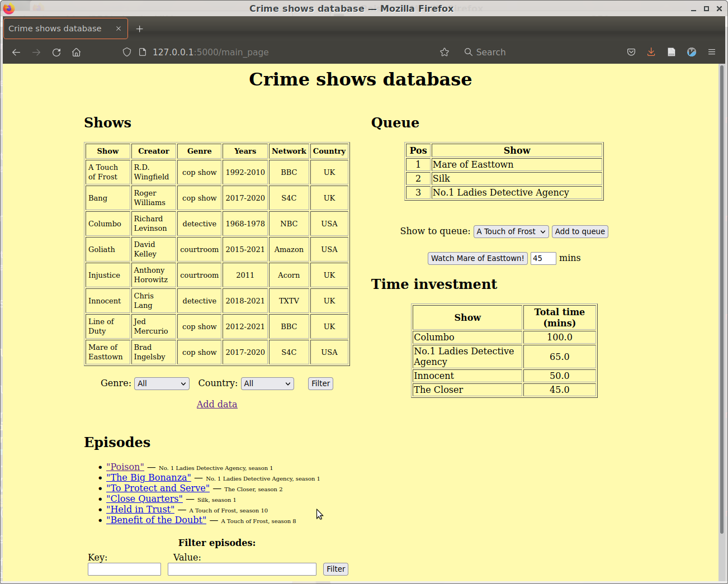The image size is (728, 584).
Task: Open a new browser tab
Action: pos(140,29)
